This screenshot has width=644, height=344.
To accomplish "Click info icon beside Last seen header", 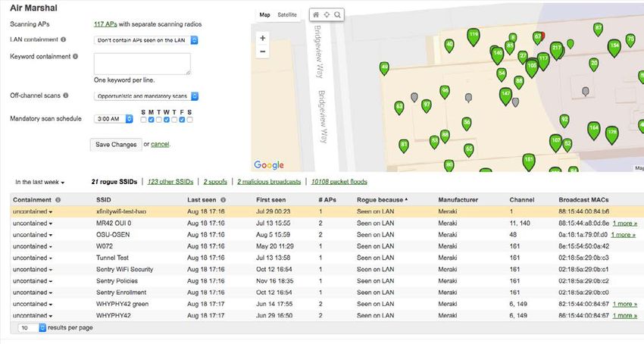I will (x=223, y=200).
